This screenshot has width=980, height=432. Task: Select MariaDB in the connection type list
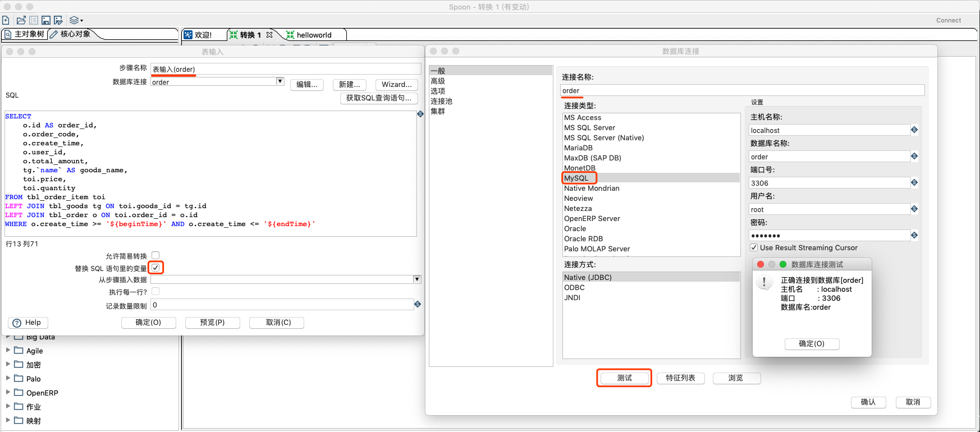578,148
